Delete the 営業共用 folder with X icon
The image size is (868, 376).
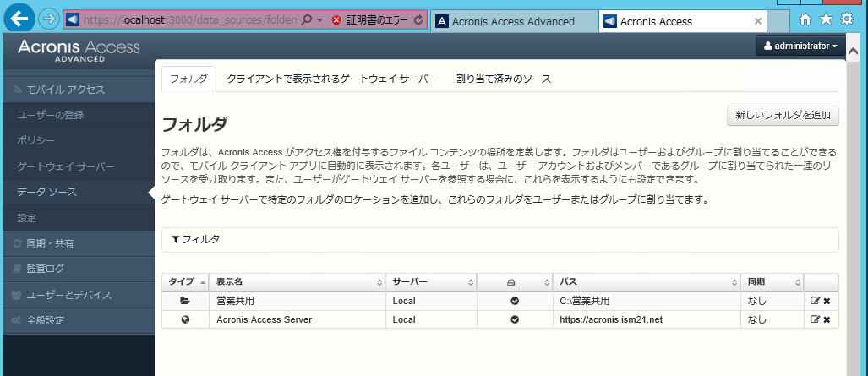tap(827, 301)
